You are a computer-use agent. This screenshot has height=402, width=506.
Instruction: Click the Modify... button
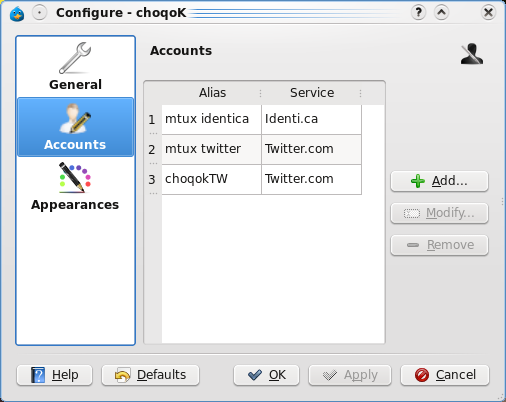tap(439, 213)
